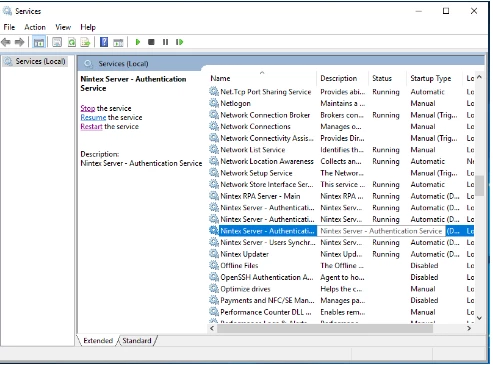Viewport: 493px width, 365px height.
Task: Select OpenSSH Authentication A... service
Action: coord(267,277)
